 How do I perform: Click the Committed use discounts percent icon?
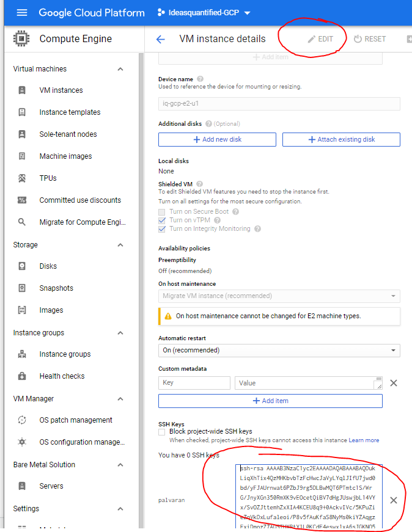[22, 200]
